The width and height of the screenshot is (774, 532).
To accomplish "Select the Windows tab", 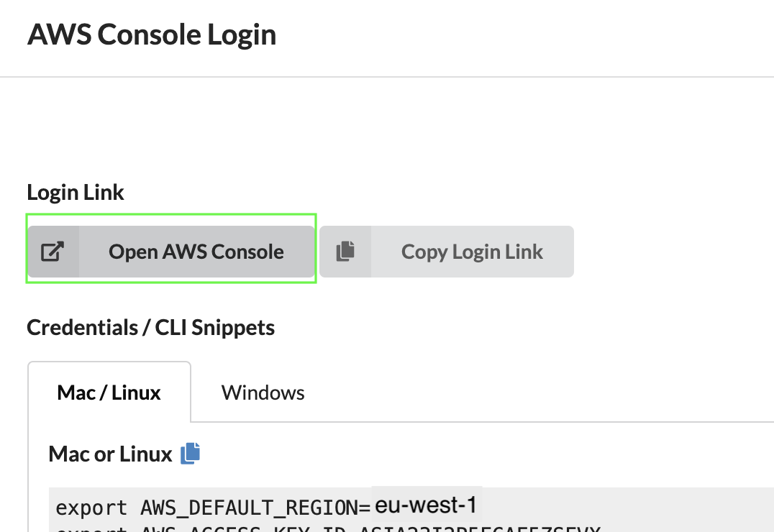I will point(263,393).
